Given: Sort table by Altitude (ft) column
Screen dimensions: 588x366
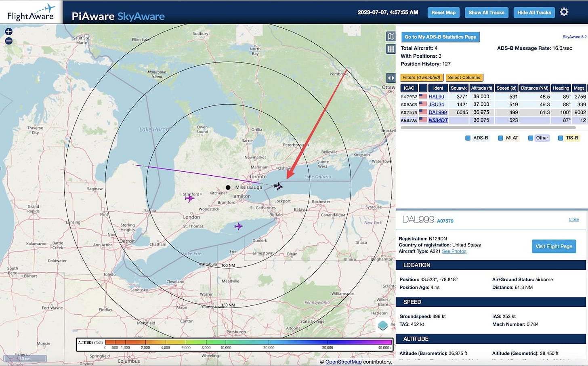Looking at the screenshot, I should 481,88.
